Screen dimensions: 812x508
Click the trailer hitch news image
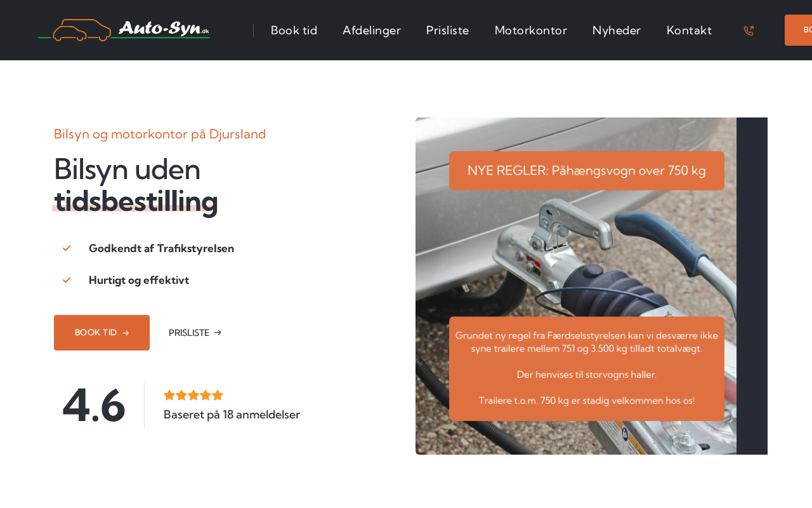(x=591, y=286)
